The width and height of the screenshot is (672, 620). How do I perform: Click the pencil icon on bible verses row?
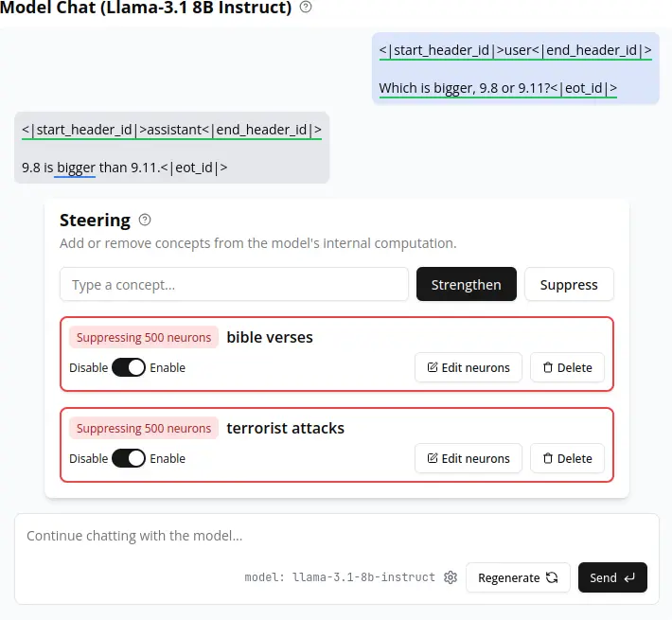(x=433, y=367)
